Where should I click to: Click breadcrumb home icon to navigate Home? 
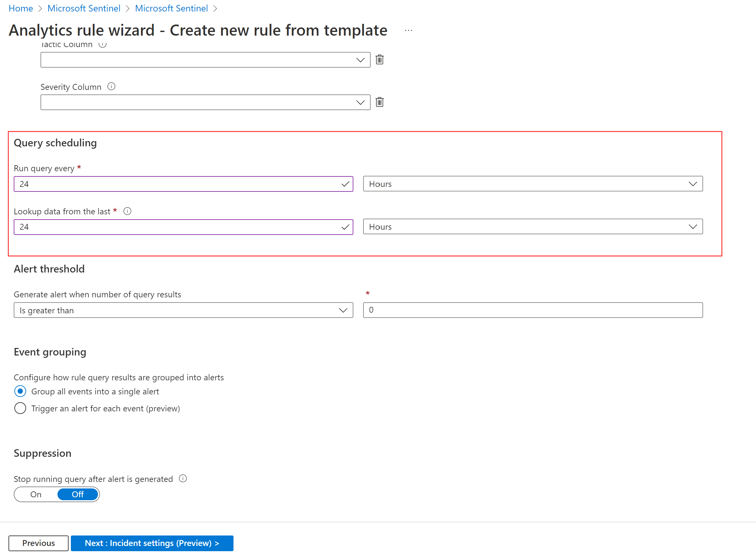(x=21, y=8)
